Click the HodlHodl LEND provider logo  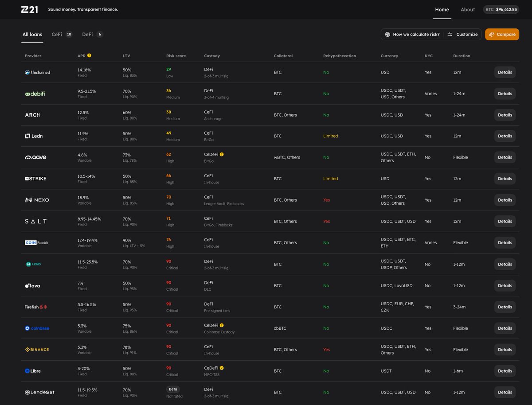coord(33,264)
